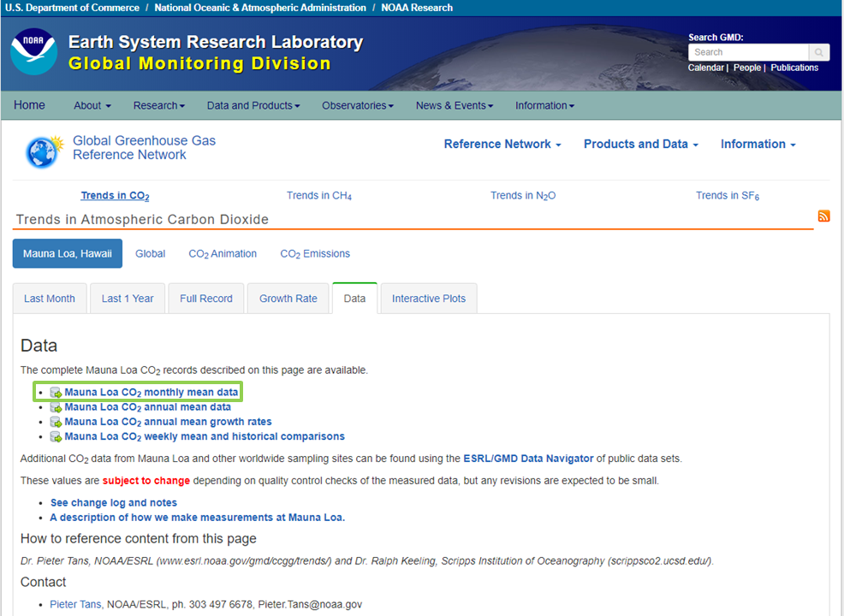Image resolution: width=844 pixels, height=616 pixels.
Task: Click Global Monitoring Division title
Action: click(199, 63)
